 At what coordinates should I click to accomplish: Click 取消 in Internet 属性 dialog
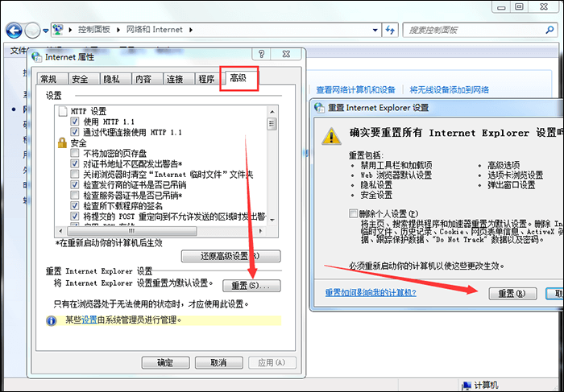(218, 362)
